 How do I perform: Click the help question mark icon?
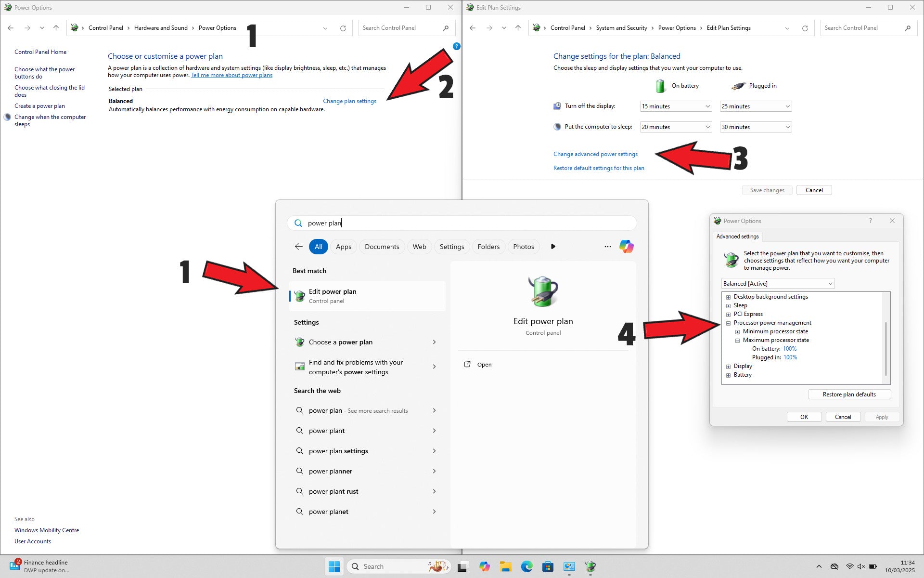click(x=456, y=46)
